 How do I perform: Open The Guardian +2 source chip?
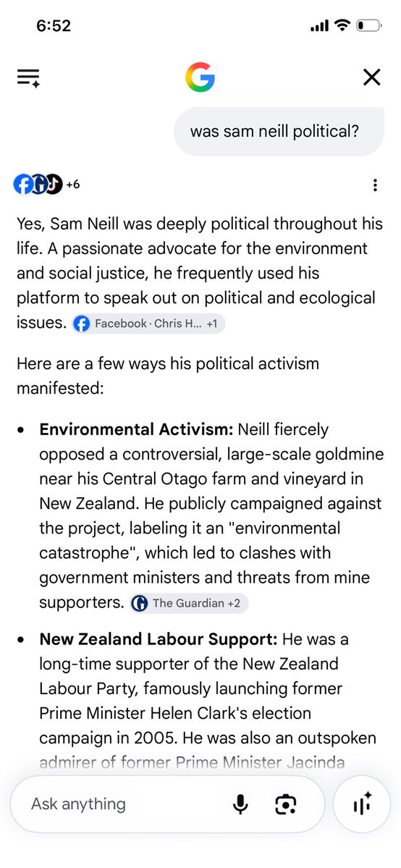pos(190,603)
